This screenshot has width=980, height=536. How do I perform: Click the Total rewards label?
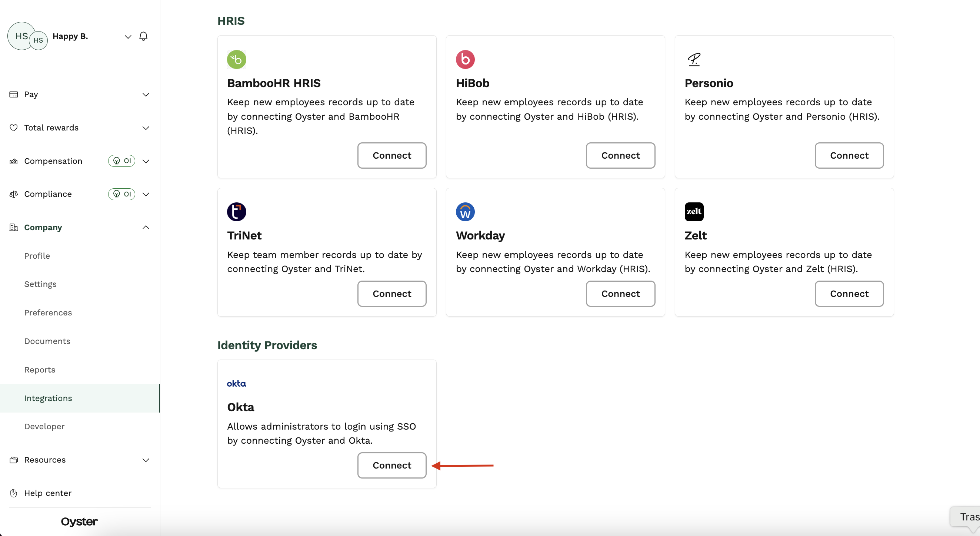point(51,128)
